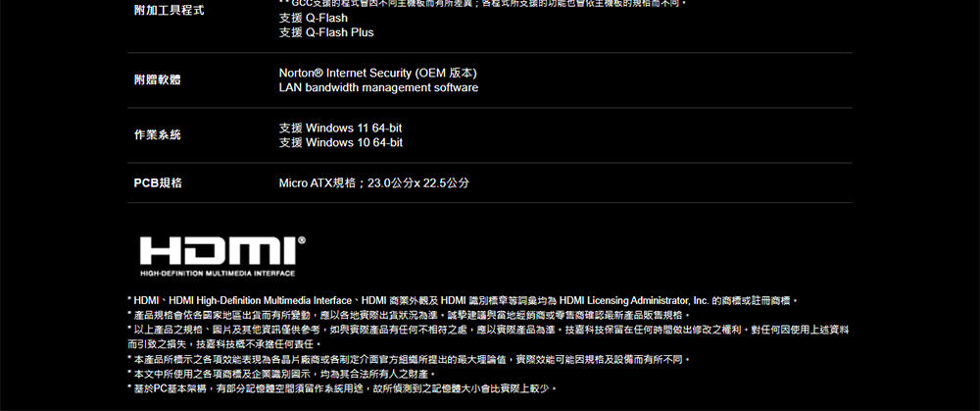Click the 產品規格會依各國家地區 footnote

[409, 315]
